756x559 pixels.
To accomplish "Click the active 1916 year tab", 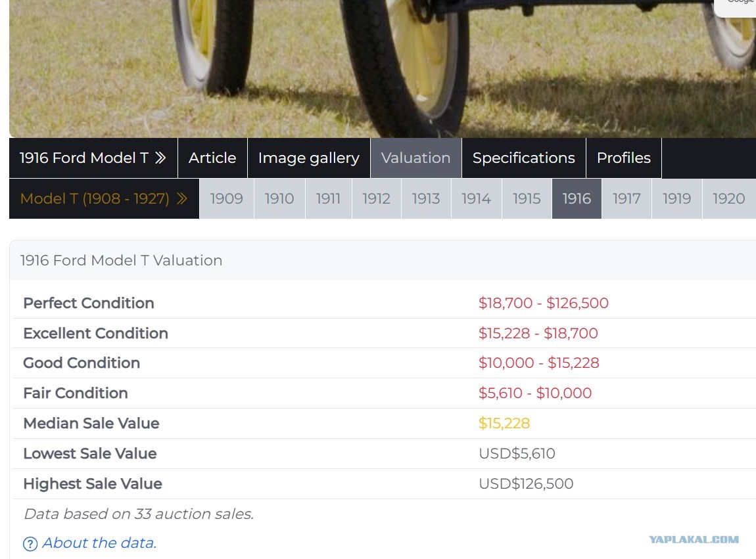I will pos(577,198).
